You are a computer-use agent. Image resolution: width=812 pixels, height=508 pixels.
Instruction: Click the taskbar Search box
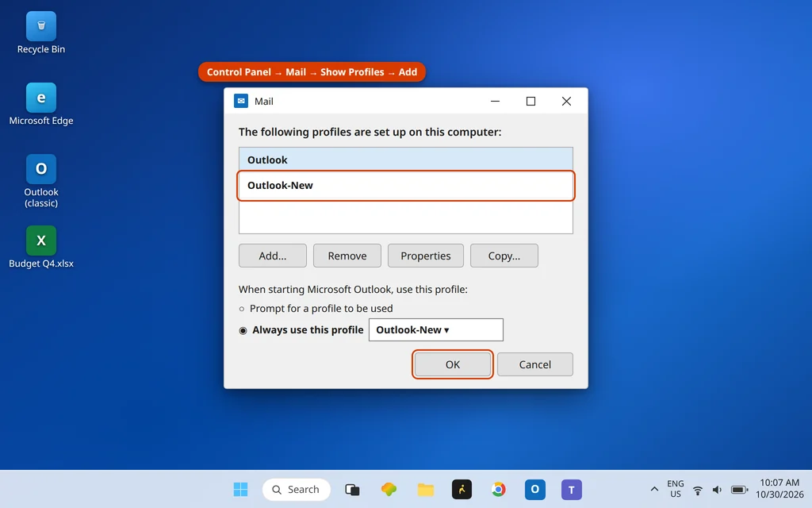pyautogui.click(x=297, y=489)
